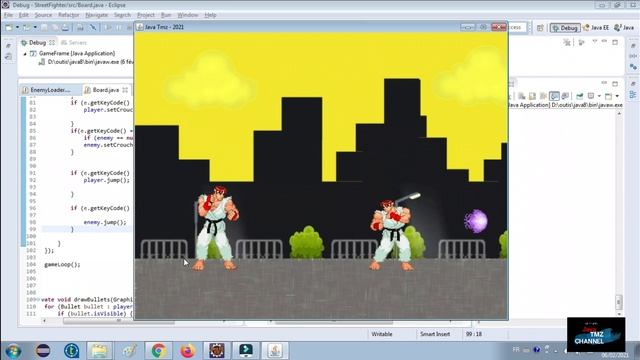Close the Board.java editor tab
640x360 pixels.
(x=125, y=90)
